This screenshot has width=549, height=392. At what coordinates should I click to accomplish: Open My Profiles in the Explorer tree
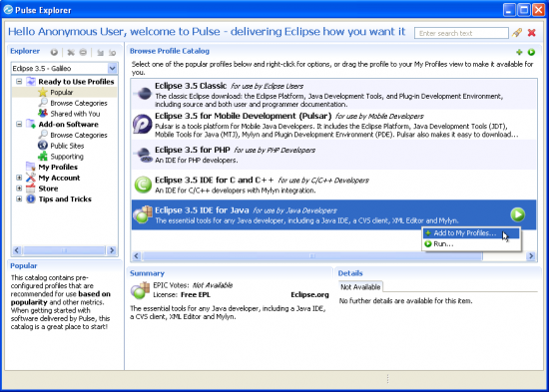tap(58, 167)
